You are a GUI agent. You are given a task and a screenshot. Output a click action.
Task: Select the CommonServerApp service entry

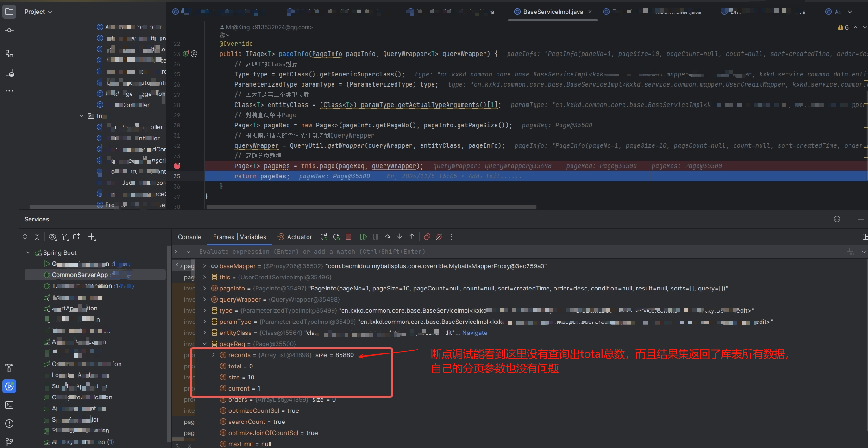click(95, 275)
